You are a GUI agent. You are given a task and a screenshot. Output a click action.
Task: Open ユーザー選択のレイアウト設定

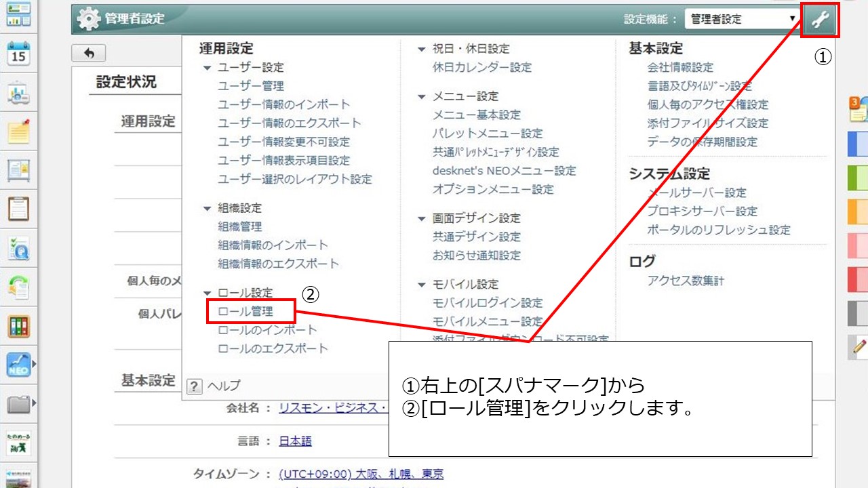point(295,179)
